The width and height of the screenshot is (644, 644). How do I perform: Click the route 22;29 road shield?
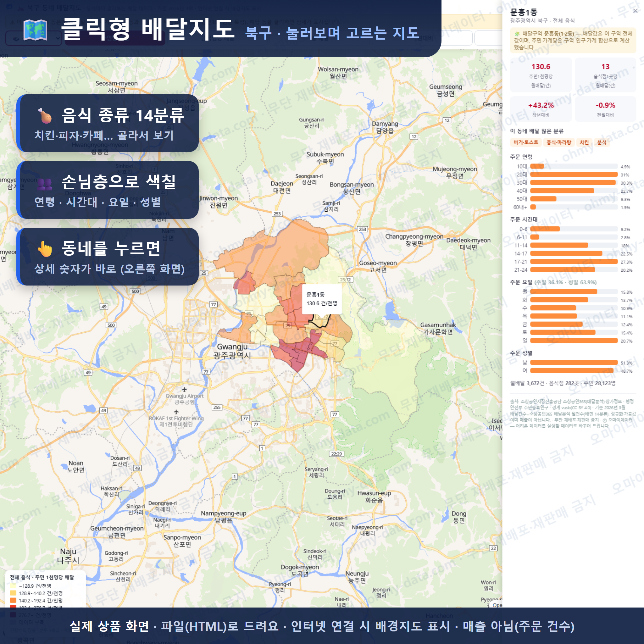336,454
